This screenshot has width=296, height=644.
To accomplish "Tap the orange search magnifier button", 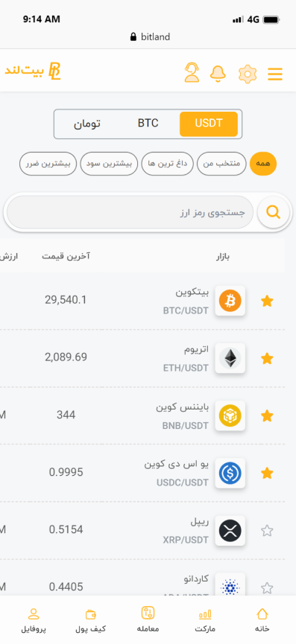I will (274, 212).
